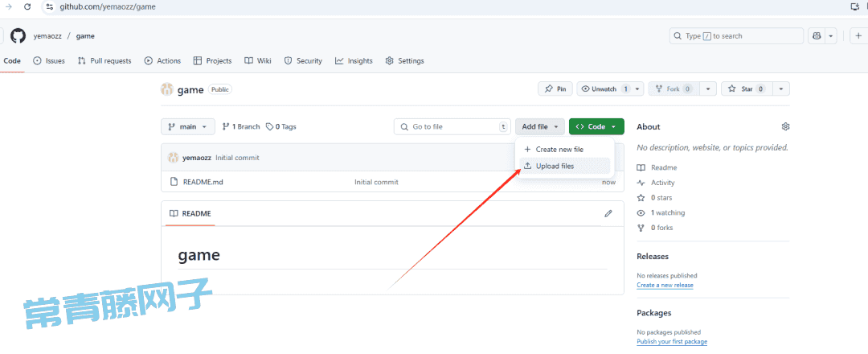Click yemaozz avatar in commit row
The height and width of the screenshot is (354, 868).
[x=174, y=158]
